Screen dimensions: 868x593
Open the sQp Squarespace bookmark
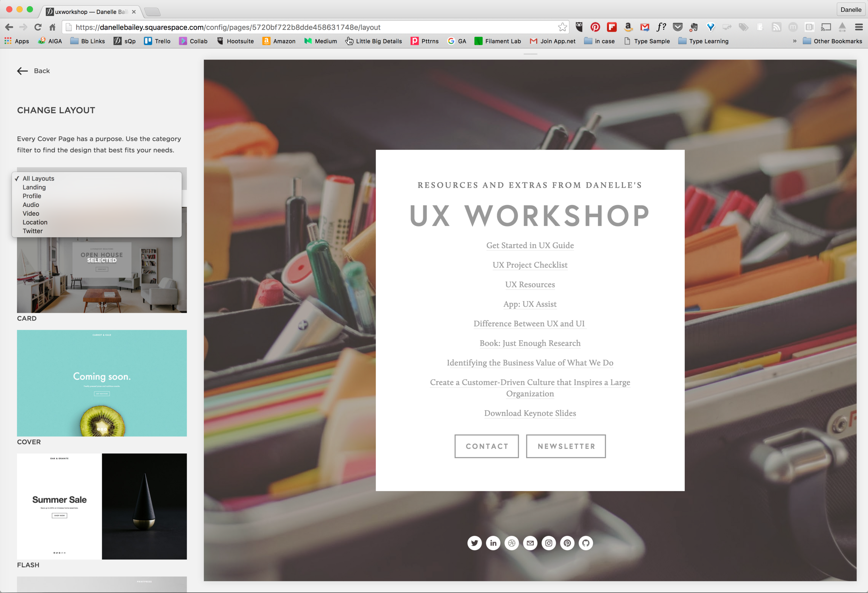[125, 41]
